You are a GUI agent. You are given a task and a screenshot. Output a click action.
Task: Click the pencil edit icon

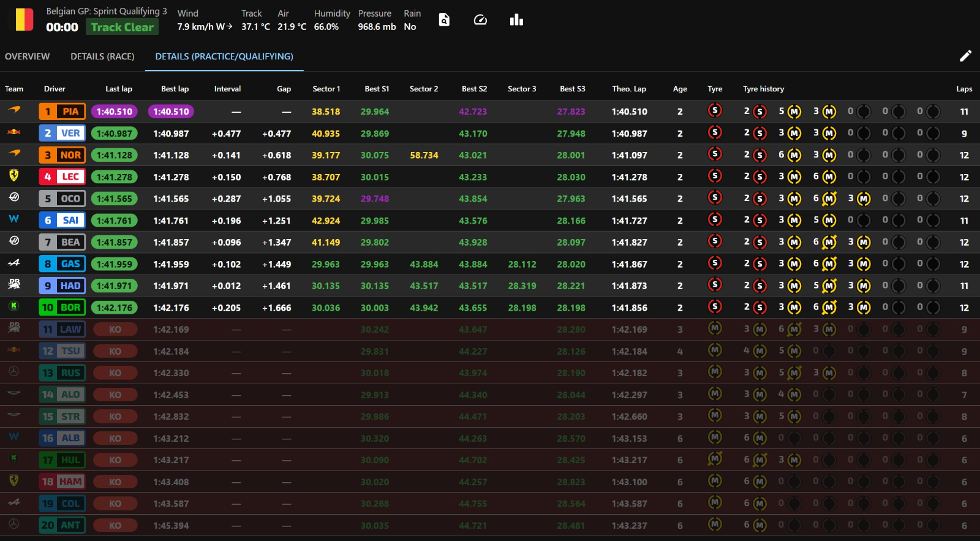point(965,56)
